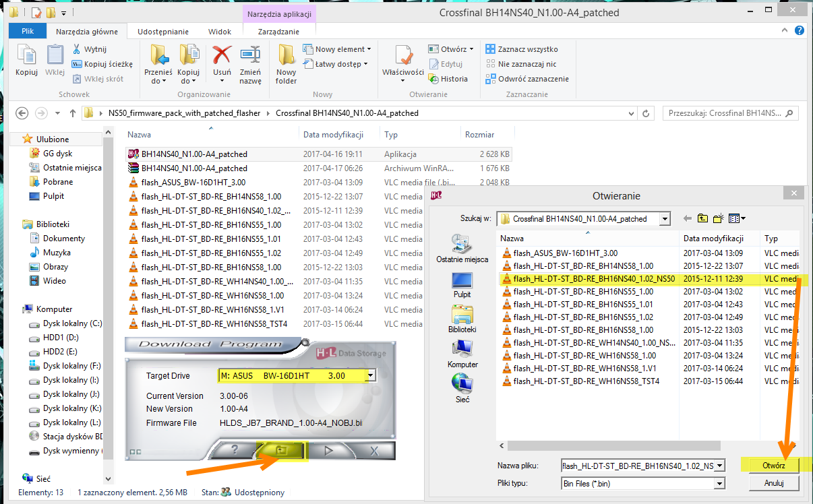Click Odwróć zaznaczenie in the ribbon
This screenshot has height=504, width=813.
526,79
